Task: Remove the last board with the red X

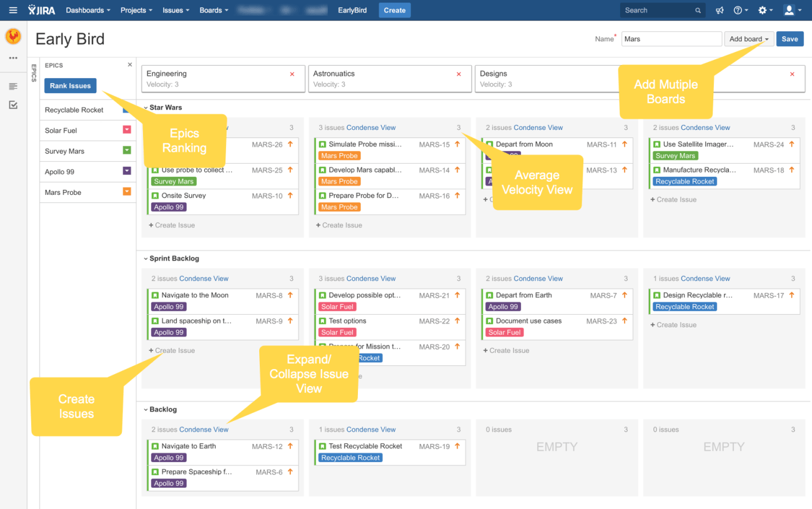Action: click(x=792, y=74)
